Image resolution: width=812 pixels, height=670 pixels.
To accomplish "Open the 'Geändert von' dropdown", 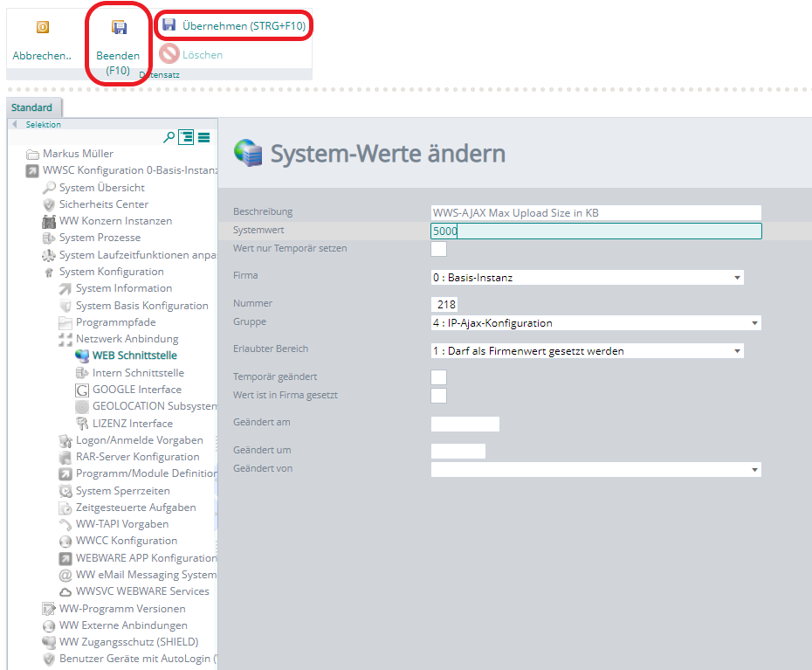I will point(595,470).
